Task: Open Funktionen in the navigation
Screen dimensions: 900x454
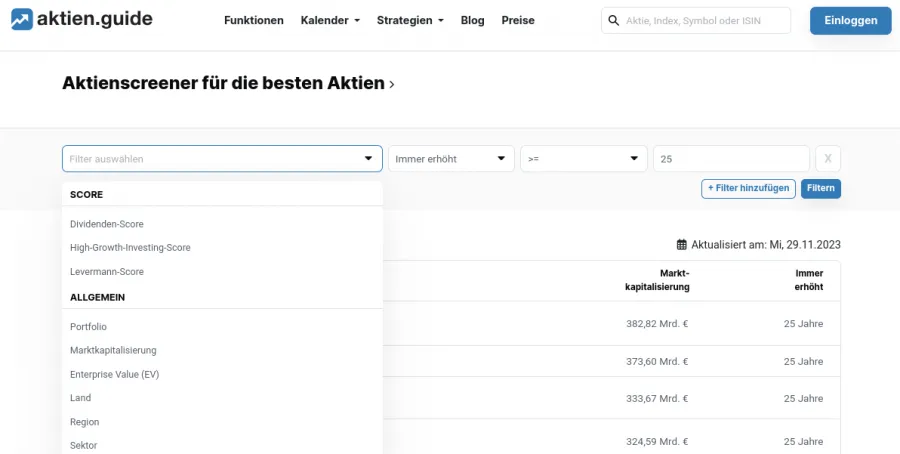Action: pos(254,20)
